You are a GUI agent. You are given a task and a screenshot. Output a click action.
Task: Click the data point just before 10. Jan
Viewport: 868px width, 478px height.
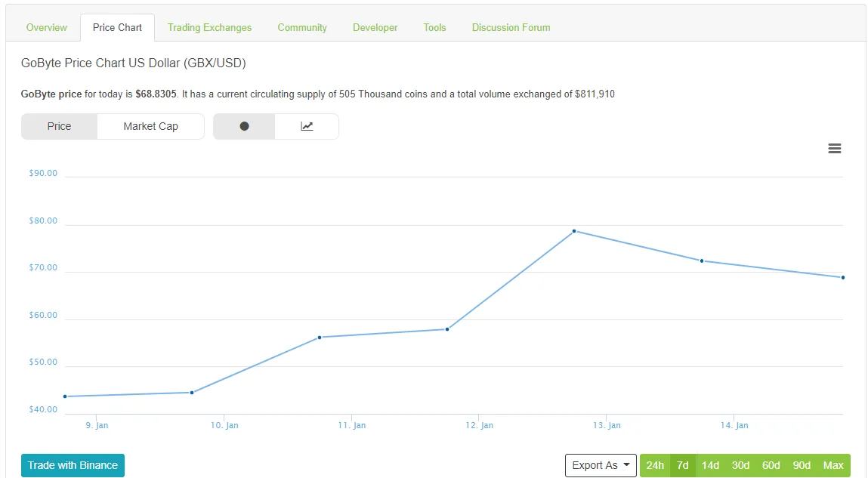192,393
